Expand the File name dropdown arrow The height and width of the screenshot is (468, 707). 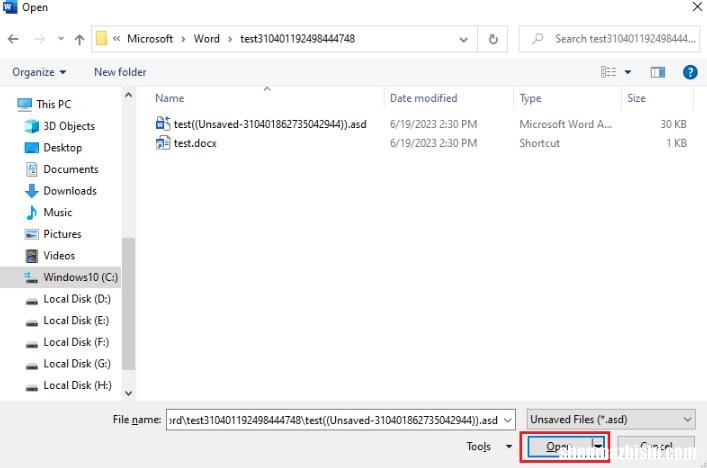pyautogui.click(x=508, y=420)
